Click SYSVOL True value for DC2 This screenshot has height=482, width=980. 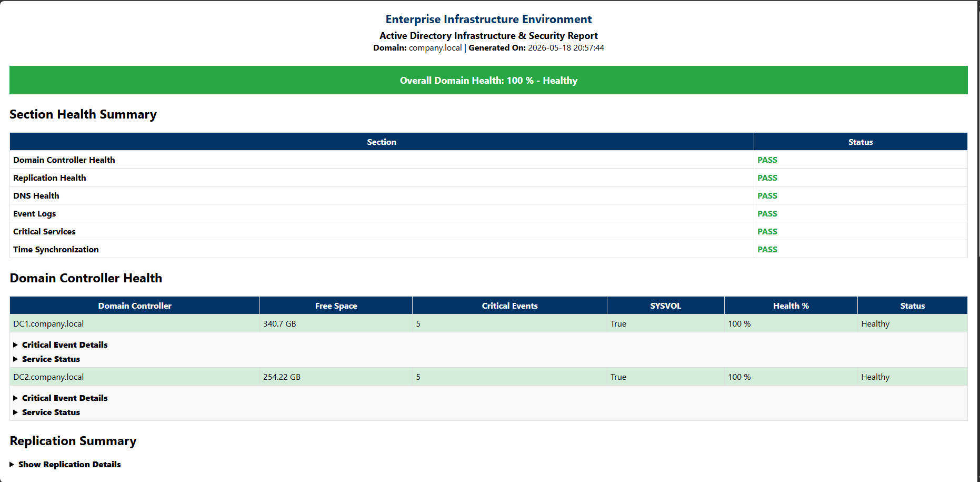click(x=618, y=377)
